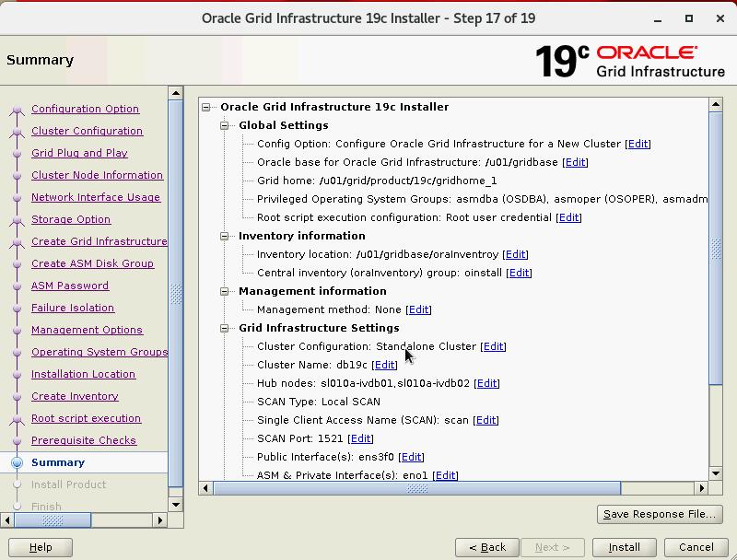737x560 pixels.
Task: Open the Help dialog
Action: tap(41, 547)
